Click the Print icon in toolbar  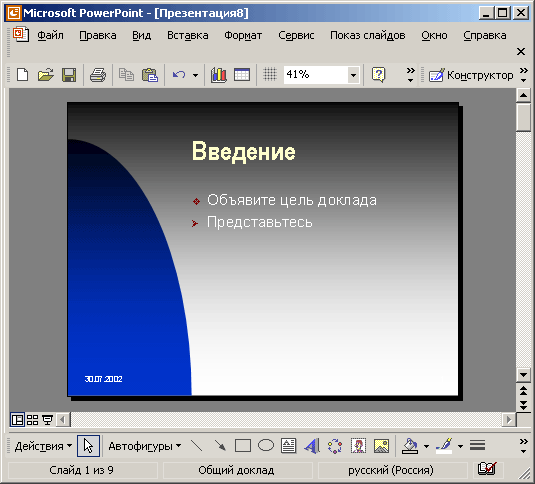pos(98,75)
